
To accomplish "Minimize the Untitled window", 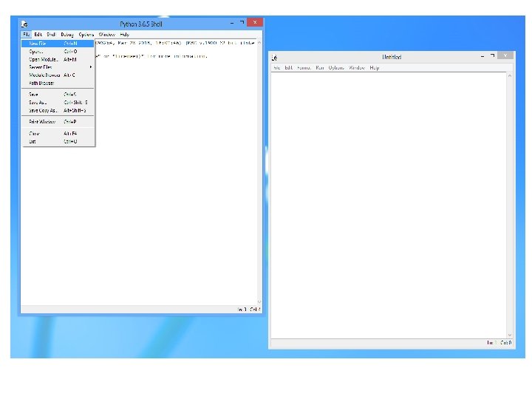I will pyautogui.click(x=482, y=56).
